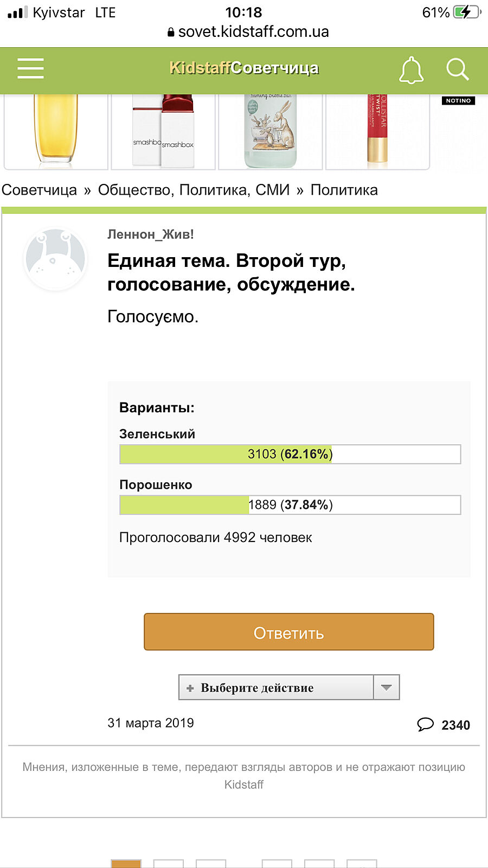Open author profile Леннон_Жив!
Screen dimensions: 488x868
tap(151, 234)
